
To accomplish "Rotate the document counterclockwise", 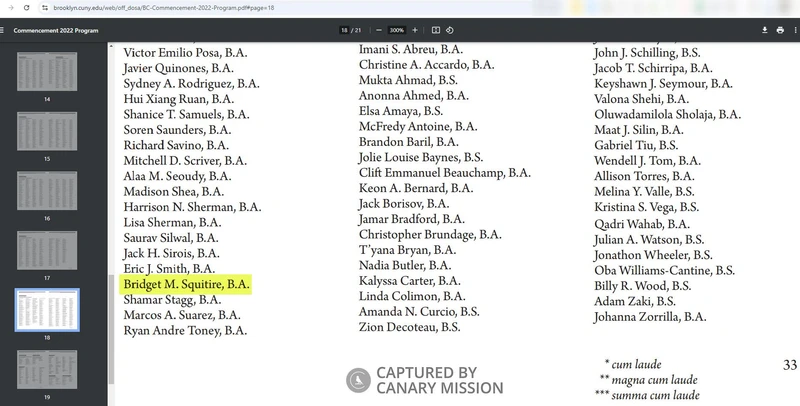I will pos(450,30).
